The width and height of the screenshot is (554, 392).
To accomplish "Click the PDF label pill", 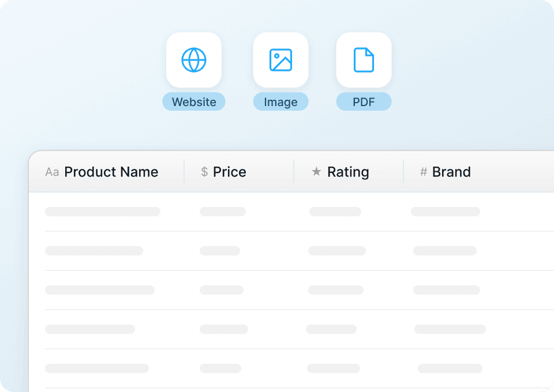I will click(x=364, y=101).
